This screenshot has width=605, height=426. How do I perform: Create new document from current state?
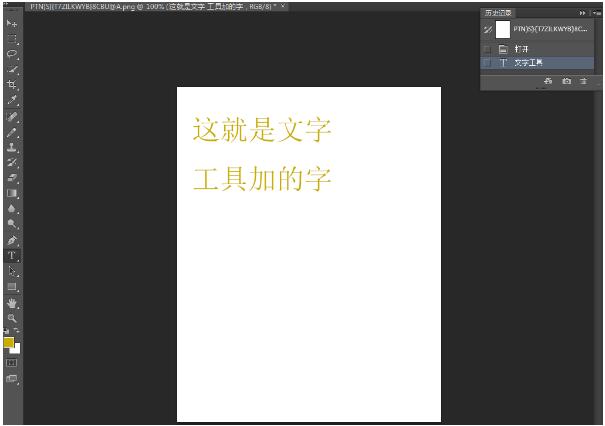tap(548, 81)
